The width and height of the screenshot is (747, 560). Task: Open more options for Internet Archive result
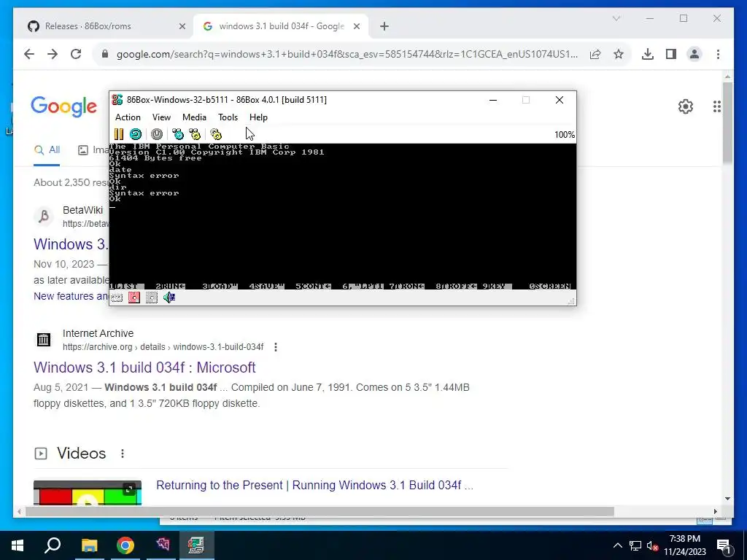275,347
